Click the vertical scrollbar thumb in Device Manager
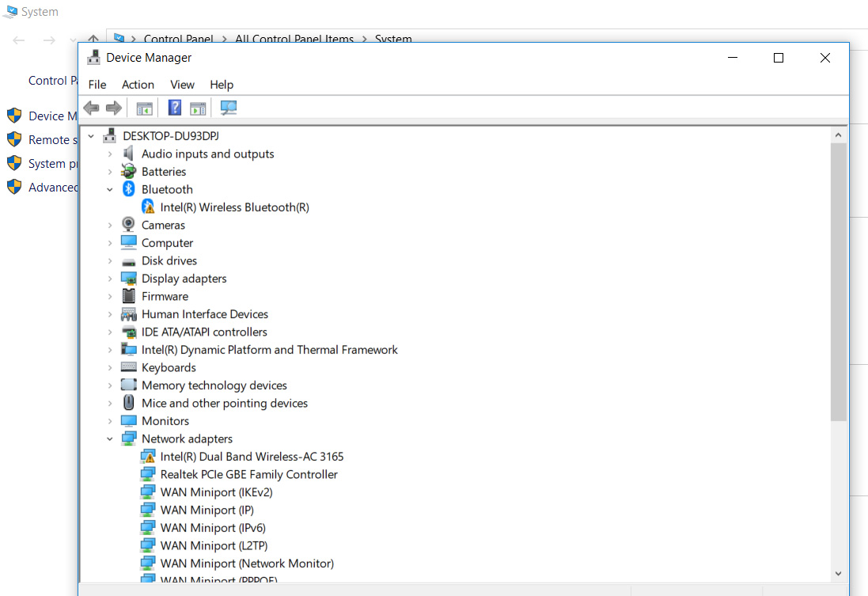The image size is (868, 596). click(838, 282)
